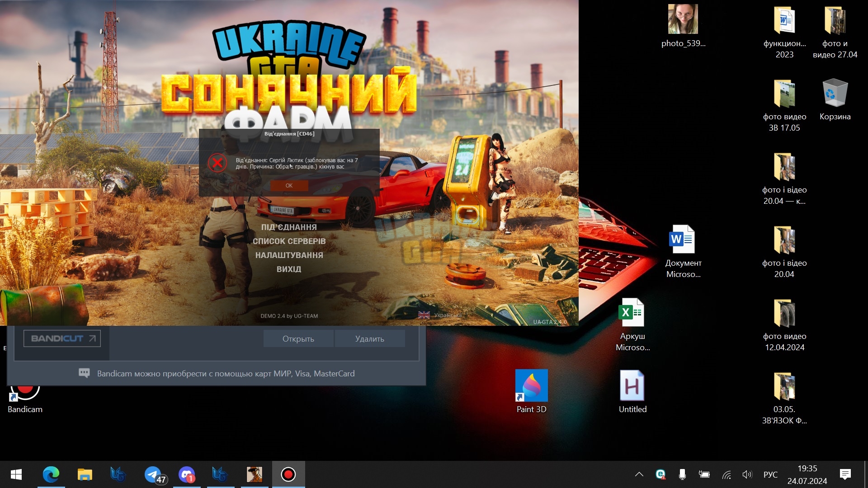The width and height of the screenshot is (868, 488).
Task: Select the Документ Microsoft Word file
Action: point(683,251)
